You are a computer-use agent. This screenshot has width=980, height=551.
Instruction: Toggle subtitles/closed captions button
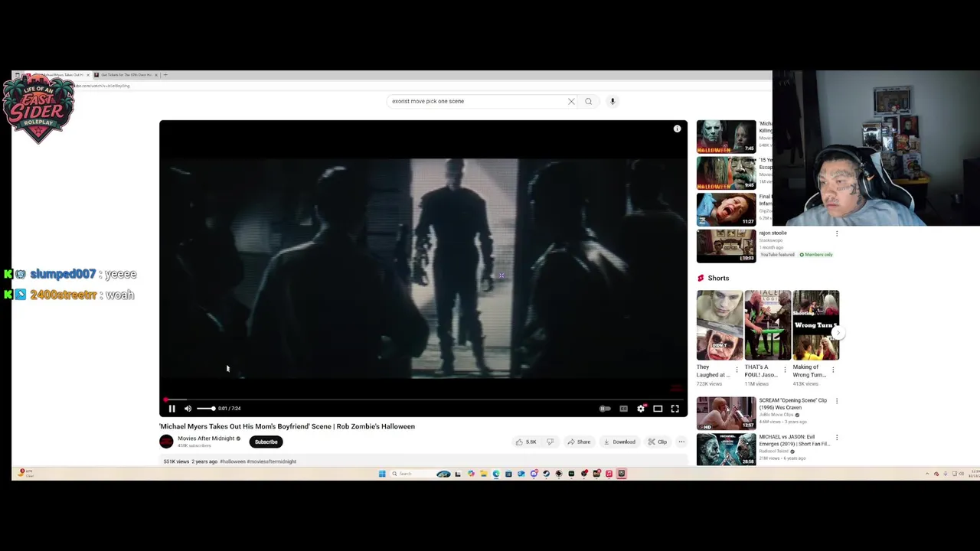(x=623, y=409)
